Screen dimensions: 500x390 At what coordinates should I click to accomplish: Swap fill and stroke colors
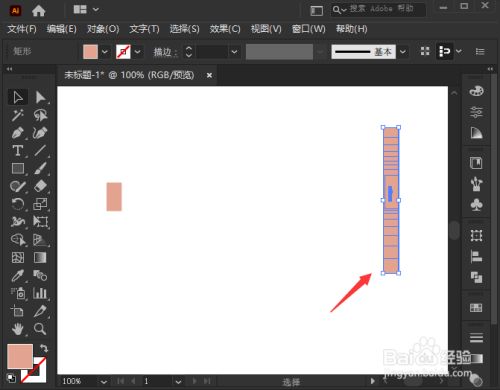tap(44, 349)
